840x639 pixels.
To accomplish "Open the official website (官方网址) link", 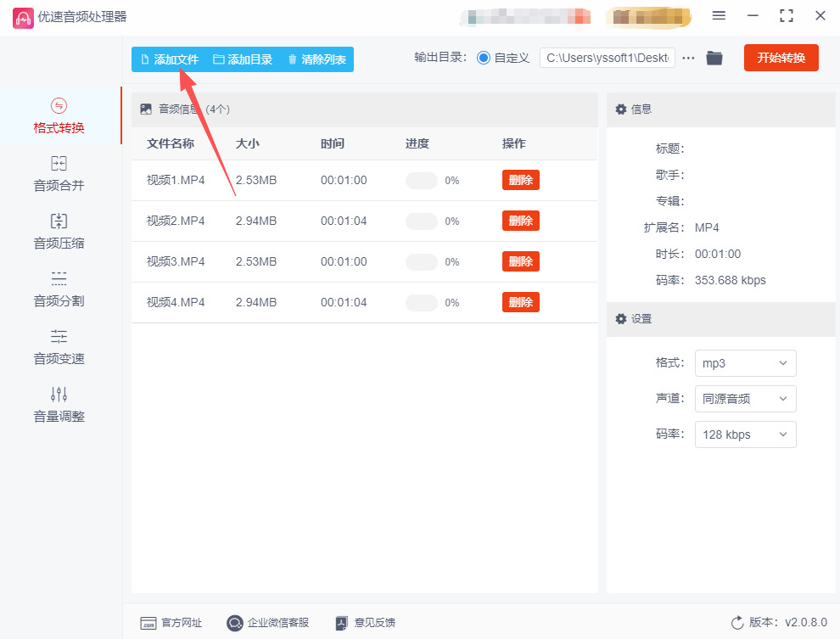I will click(171, 623).
